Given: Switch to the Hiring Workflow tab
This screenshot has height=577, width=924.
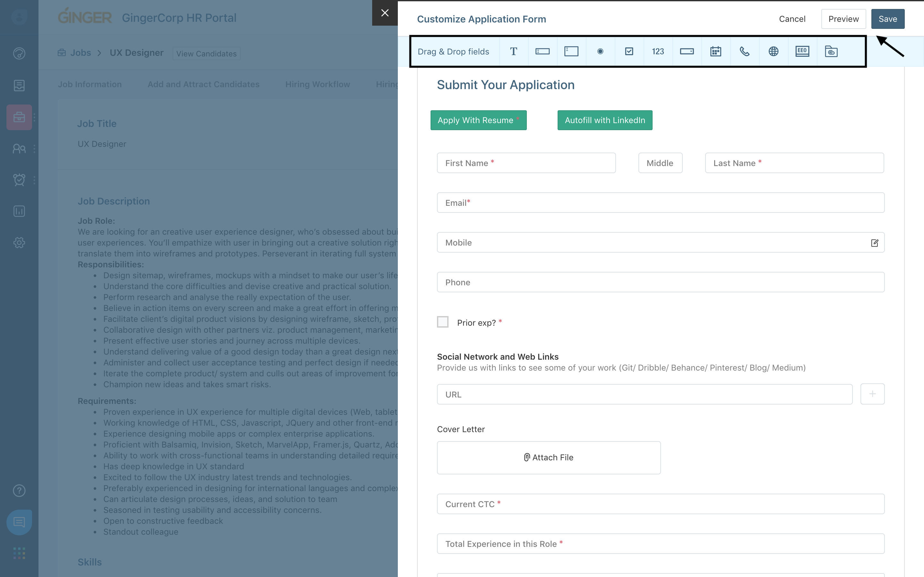Looking at the screenshot, I should tap(318, 84).
